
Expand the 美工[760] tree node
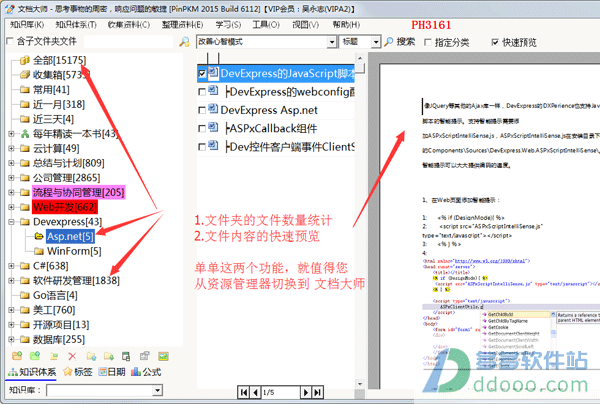point(11,310)
